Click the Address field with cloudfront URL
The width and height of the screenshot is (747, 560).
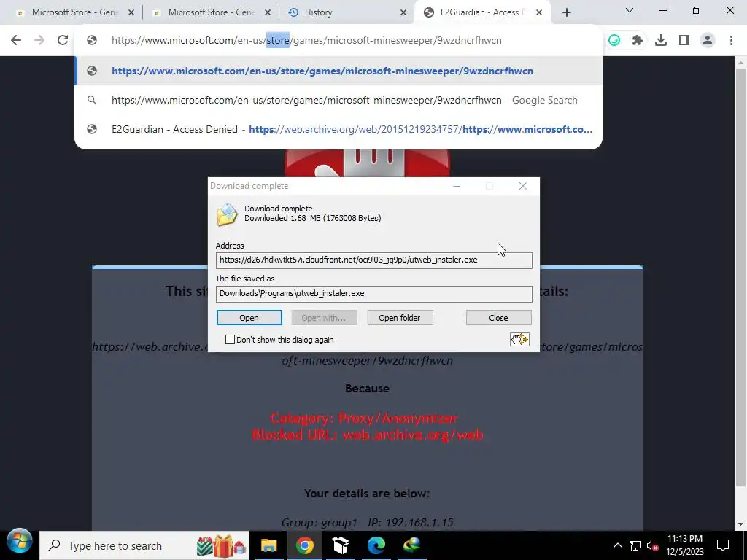[x=374, y=260]
